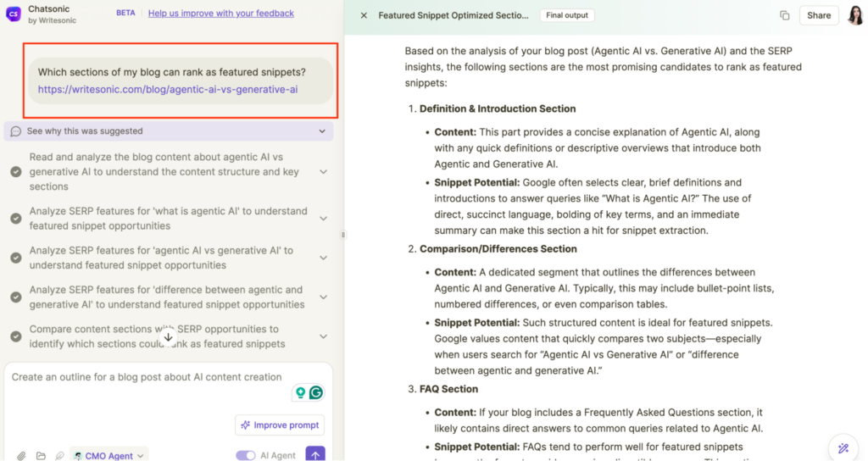Click the Share button
This screenshot has height=461, width=868.
(818, 15)
